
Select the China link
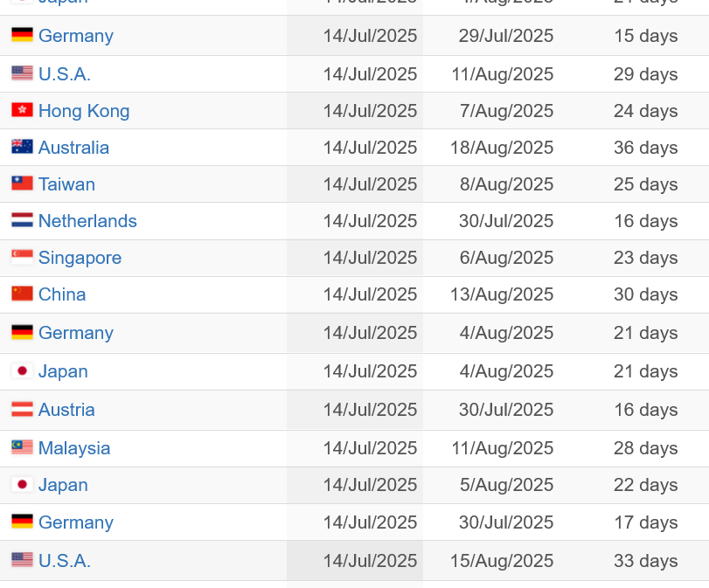tap(62, 294)
